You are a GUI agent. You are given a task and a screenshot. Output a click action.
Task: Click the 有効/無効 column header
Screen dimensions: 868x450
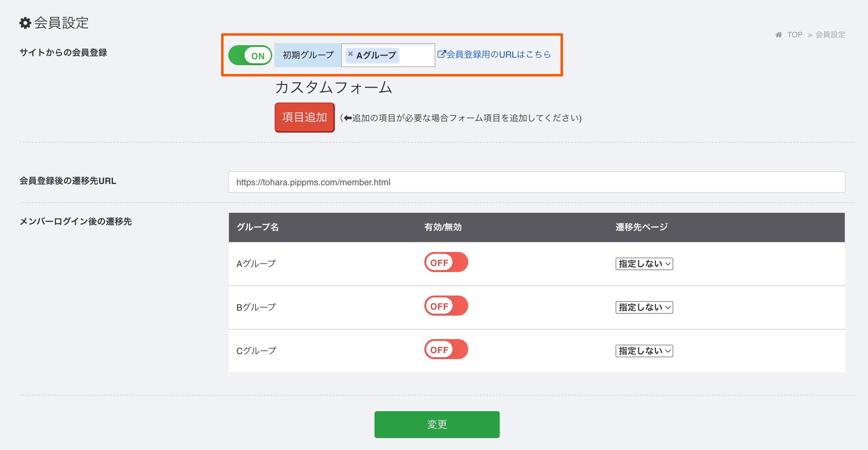[x=443, y=227]
